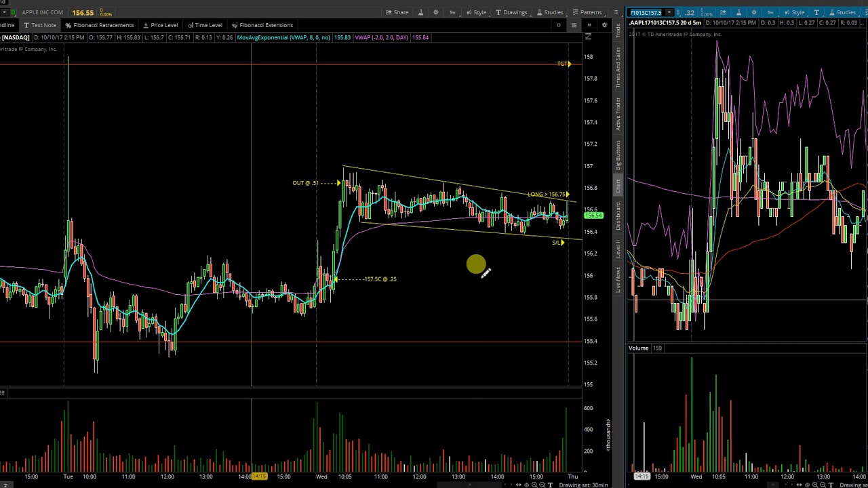Open the Big Buttons sidebar tab
Screen dimensions: 868x488
618,155
